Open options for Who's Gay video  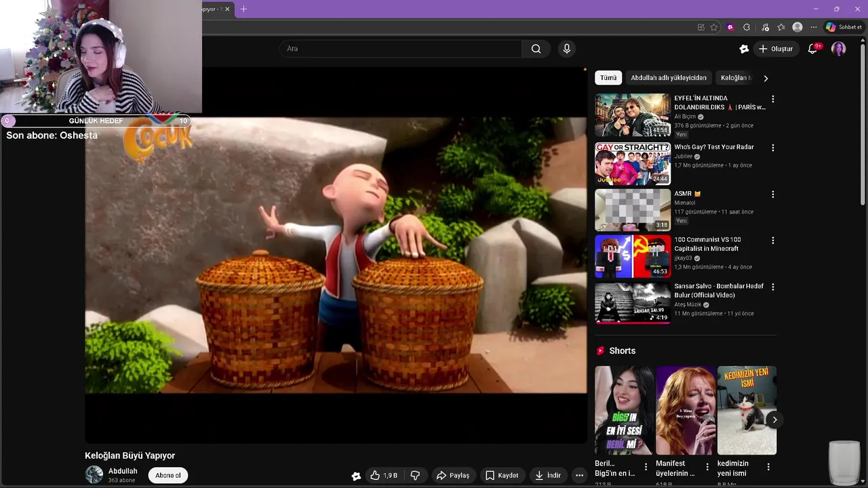pos(772,148)
